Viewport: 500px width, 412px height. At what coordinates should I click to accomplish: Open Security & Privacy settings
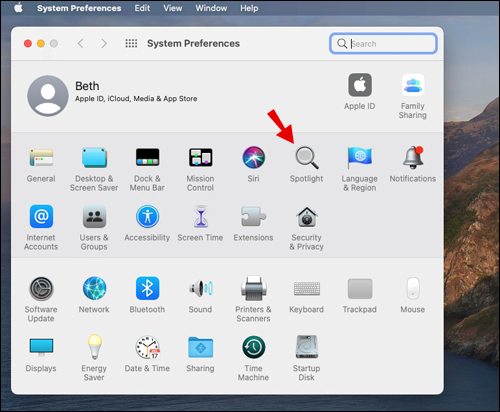coord(307,217)
